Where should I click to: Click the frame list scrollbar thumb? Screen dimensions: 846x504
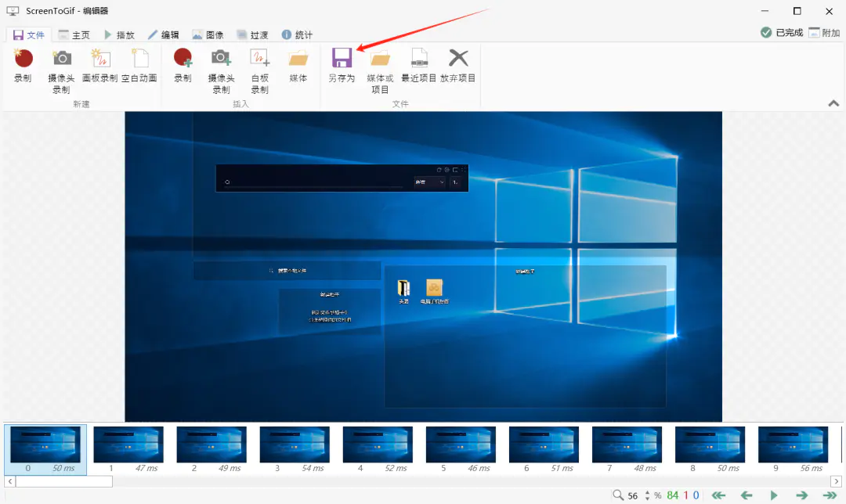pos(64,481)
